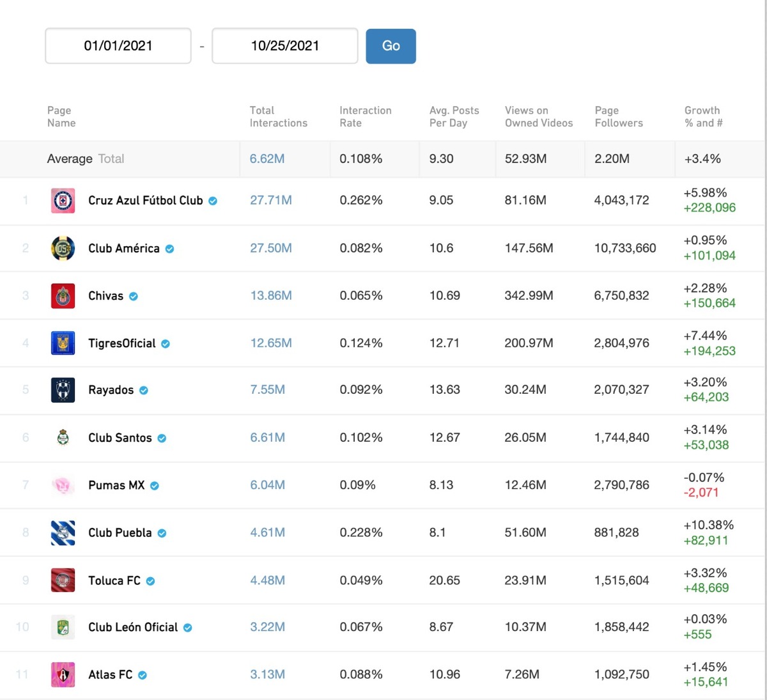Click verified badge next to TigresOficial
The width and height of the screenshot is (767, 700).
click(166, 344)
